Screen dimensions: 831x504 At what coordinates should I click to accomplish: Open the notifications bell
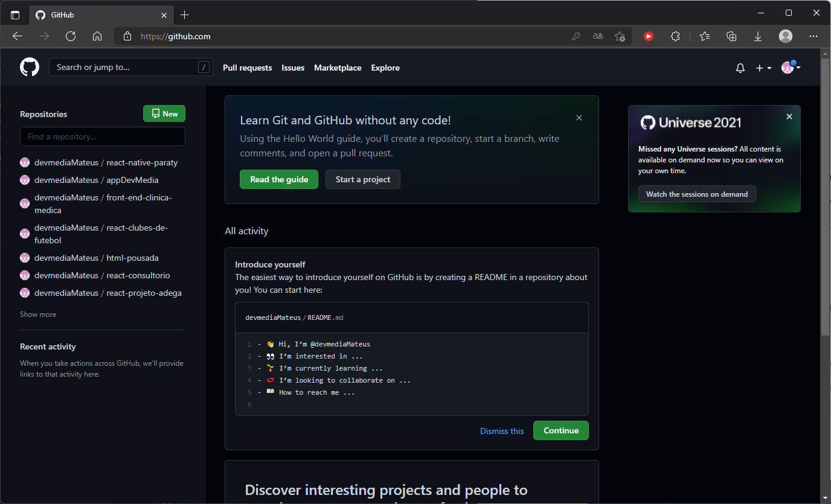coord(740,68)
